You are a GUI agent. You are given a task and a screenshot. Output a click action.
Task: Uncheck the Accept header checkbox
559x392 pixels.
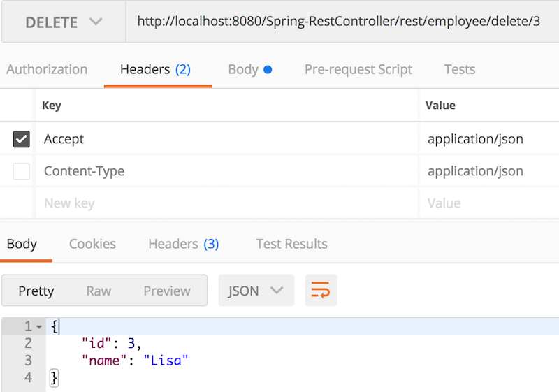(x=22, y=139)
